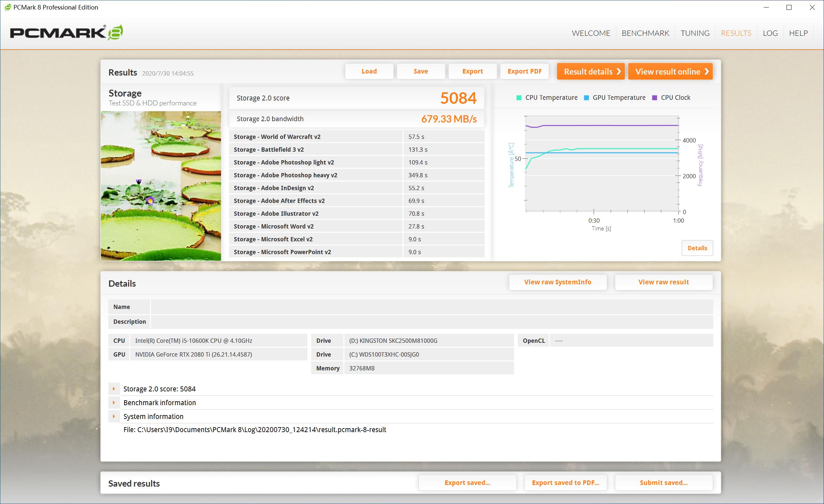Click the Storage lily pad thumbnail
Viewport: 824px width, 504px height.
pos(161,186)
